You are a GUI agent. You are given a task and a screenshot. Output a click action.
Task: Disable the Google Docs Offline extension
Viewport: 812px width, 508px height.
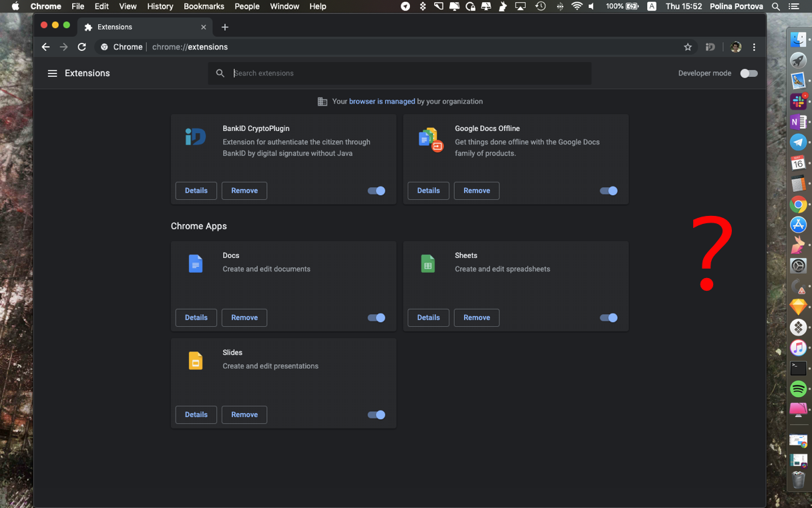609,190
